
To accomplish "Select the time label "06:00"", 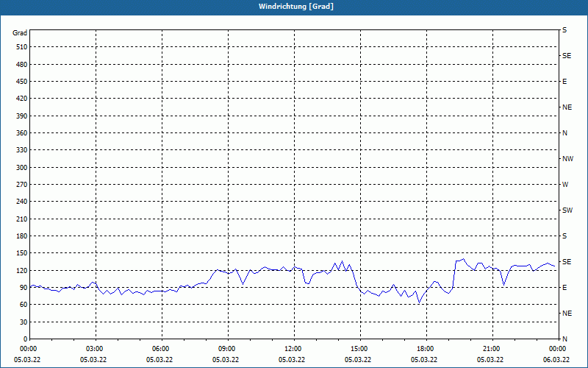I will [x=162, y=349].
